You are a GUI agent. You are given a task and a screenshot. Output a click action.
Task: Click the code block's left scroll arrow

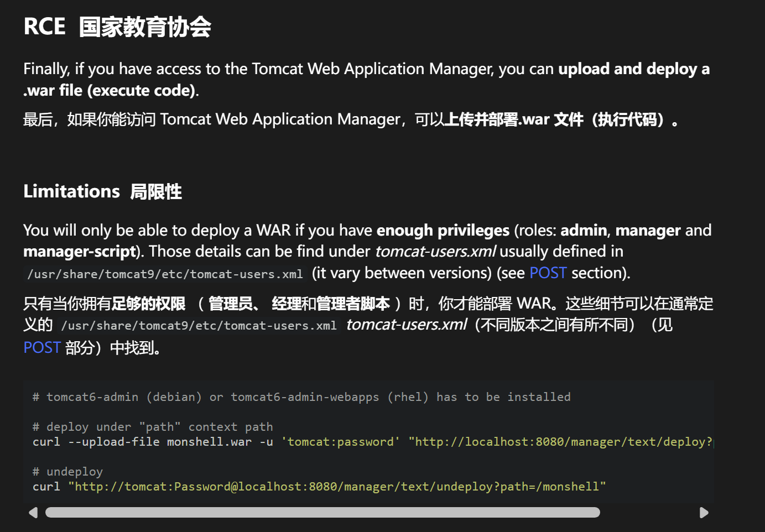[x=33, y=513]
